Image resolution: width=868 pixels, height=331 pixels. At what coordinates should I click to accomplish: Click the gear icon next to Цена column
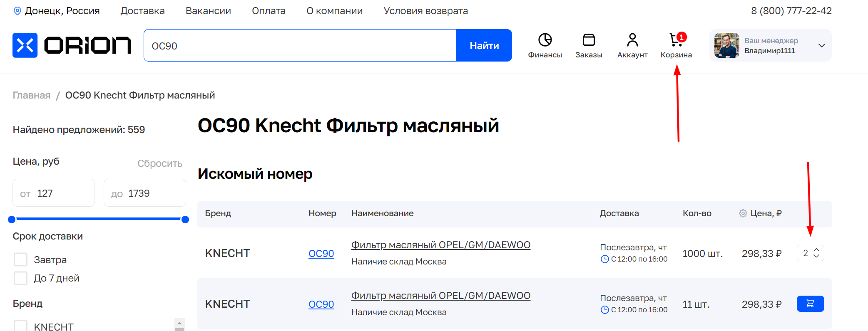point(743,214)
